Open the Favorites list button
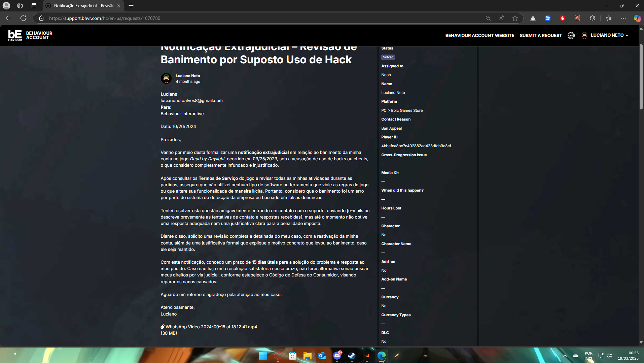This screenshot has width=644, height=363. pos(609,18)
